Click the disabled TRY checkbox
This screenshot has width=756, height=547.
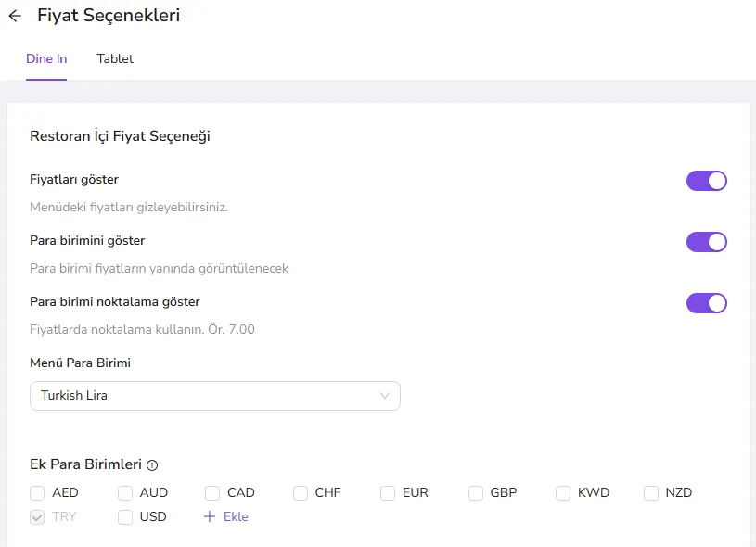click(x=37, y=517)
